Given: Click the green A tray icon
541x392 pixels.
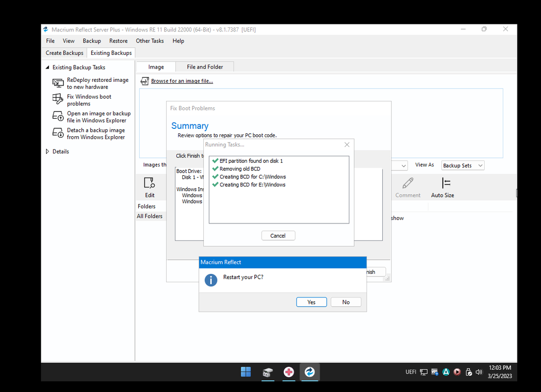Looking at the screenshot, I should (x=446, y=372).
